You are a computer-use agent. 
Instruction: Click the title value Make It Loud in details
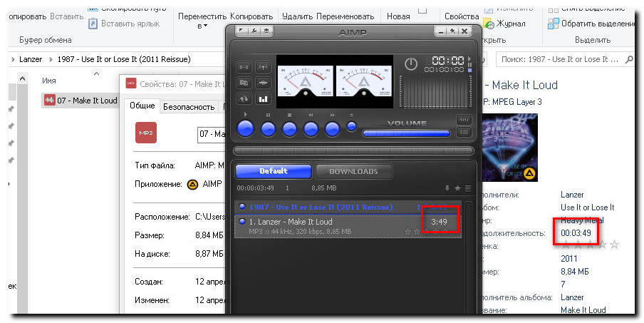point(583,310)
